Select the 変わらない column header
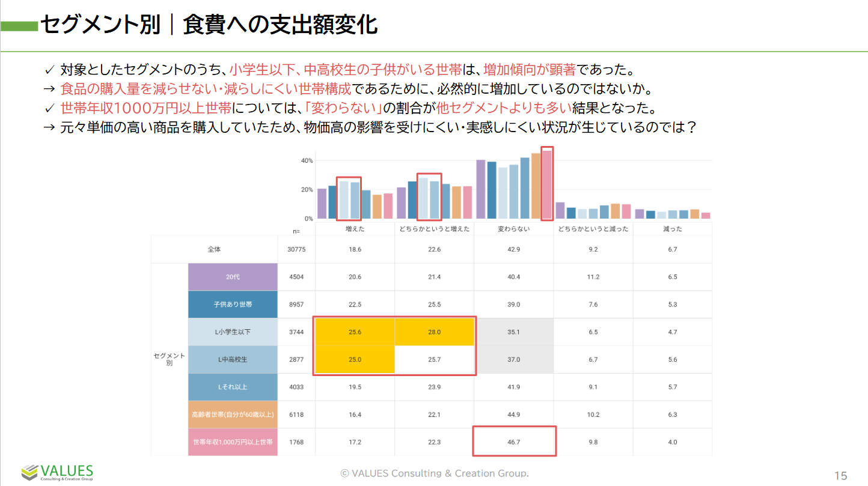The height and width of the screenshot is (486, 868). (x=513, y=229)
